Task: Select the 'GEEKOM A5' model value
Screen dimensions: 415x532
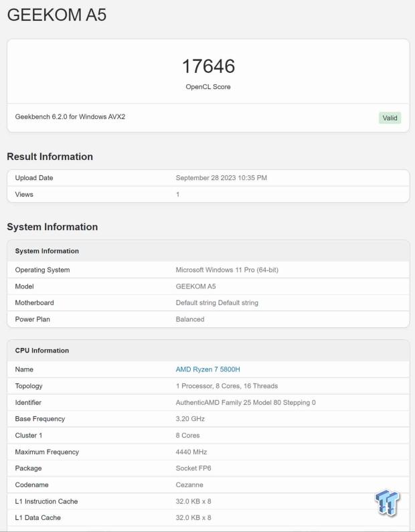Action: [x=196, y=286]
